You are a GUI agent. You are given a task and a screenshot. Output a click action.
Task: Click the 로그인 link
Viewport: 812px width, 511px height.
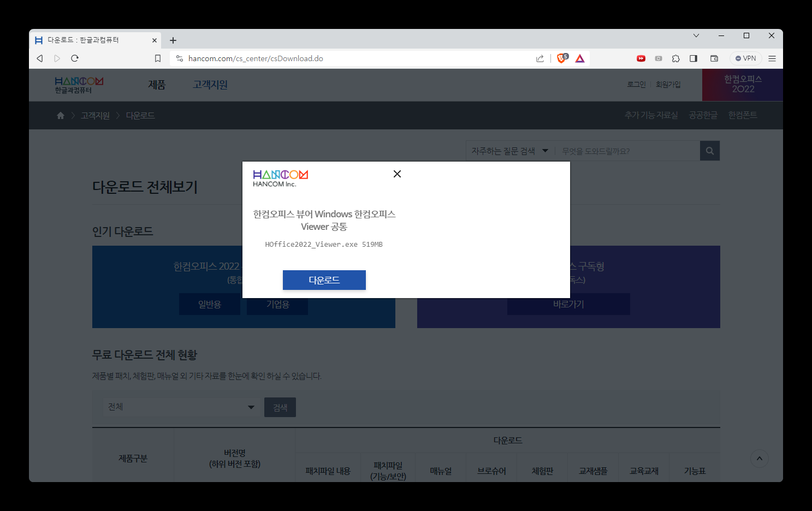(x=636, y=85)
